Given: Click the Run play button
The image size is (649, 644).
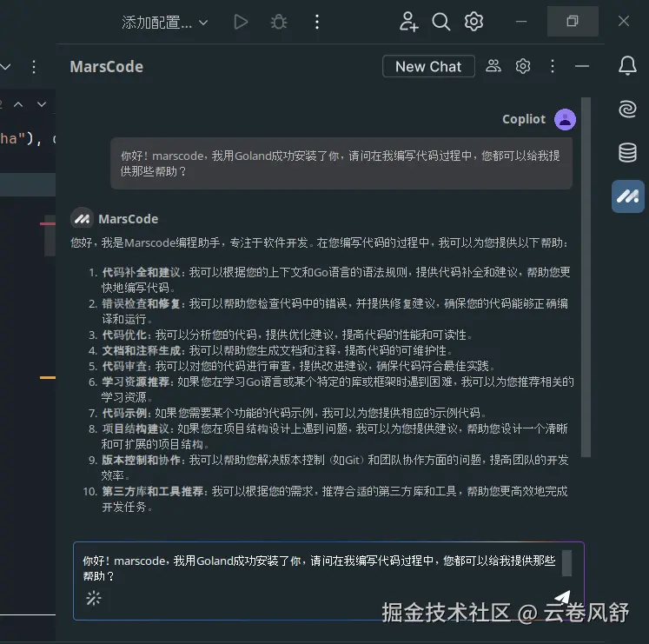Looking at the screenshot, I should 241,22.
